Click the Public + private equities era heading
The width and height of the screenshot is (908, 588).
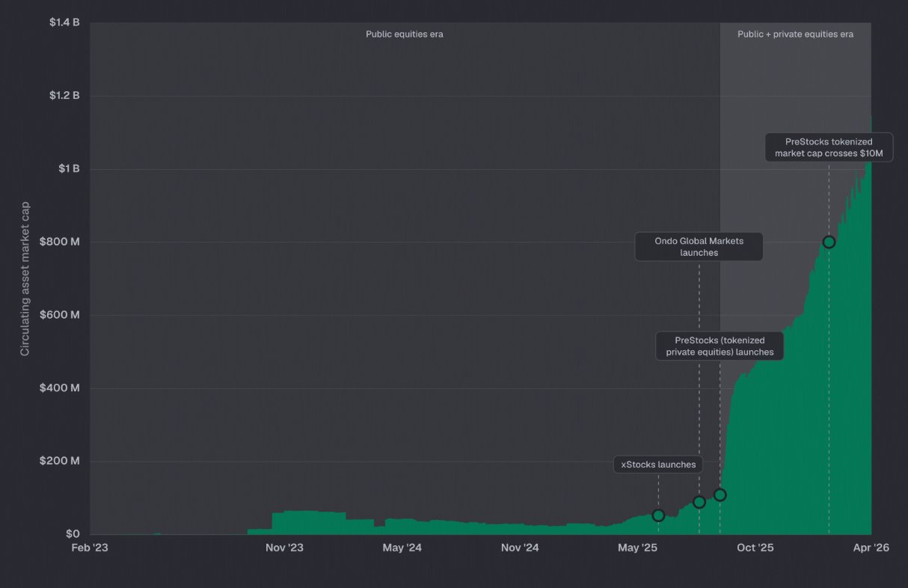pos(795,34)
